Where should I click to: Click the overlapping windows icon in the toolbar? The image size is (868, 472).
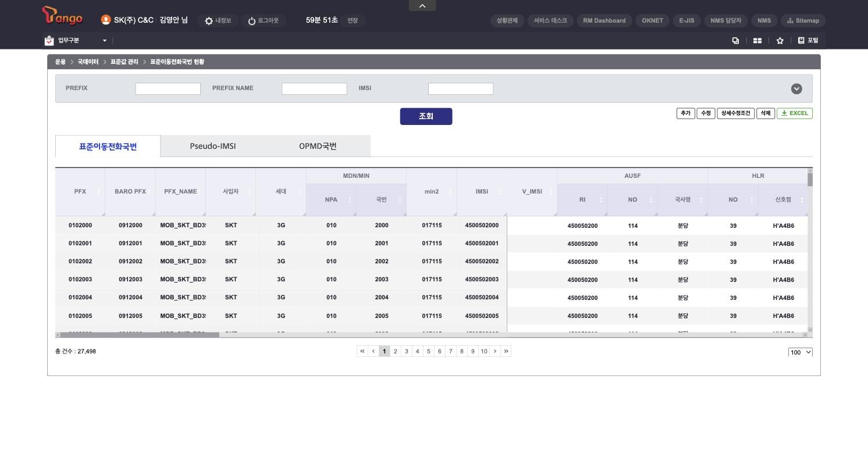[x=735, y=41]
